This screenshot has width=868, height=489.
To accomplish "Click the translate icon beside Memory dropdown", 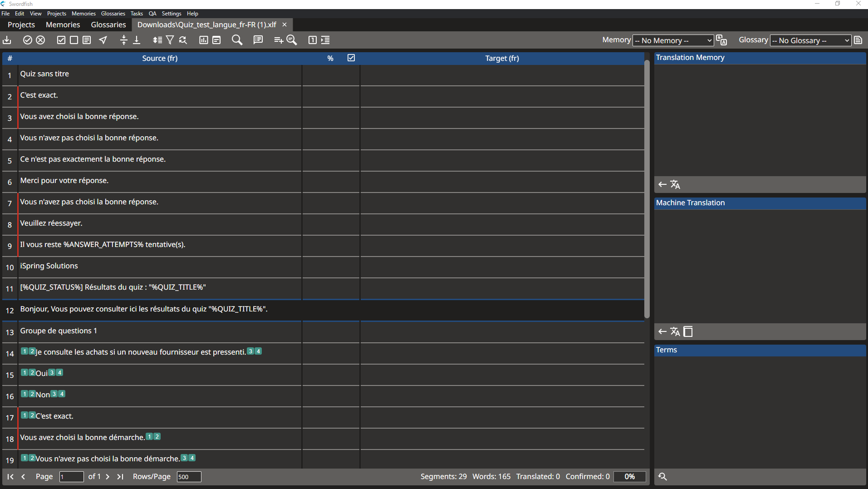I will click(x=721, y=40).
